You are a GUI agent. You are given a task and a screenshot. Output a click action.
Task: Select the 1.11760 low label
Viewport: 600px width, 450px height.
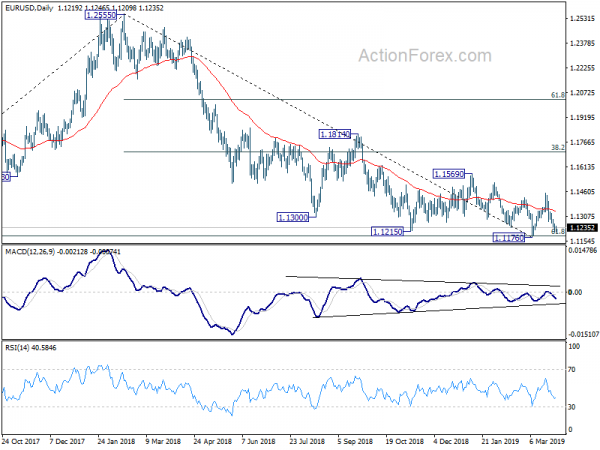point(509,238)
